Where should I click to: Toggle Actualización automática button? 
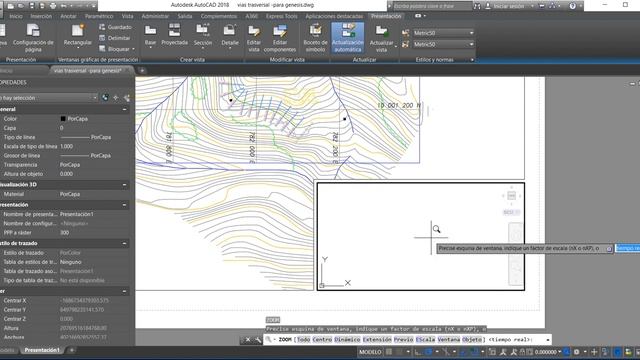[348, 38]
